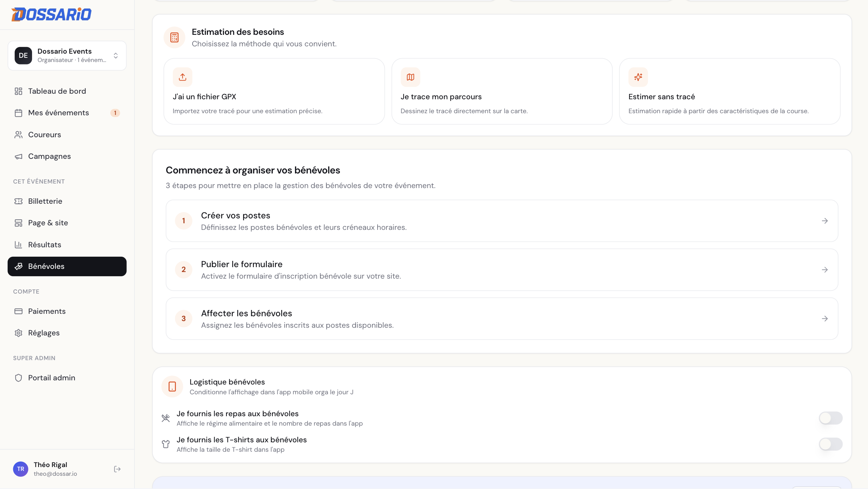Click the sparkle icon for Estimer sans tracé
Viewport: 868px width, 489px height.
tap(638, 77)
